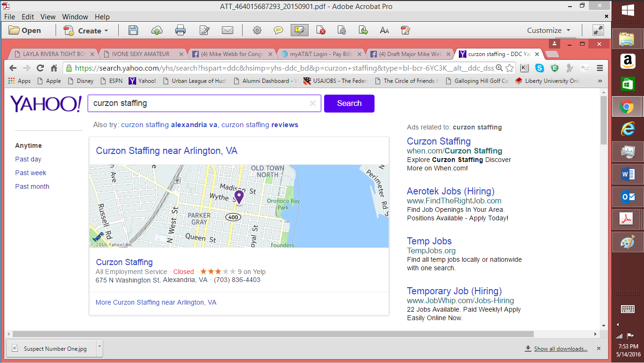Open the gear settings icon in Acrobat toolbar
Screen dimensions: 644x363
tap(257, 31)
